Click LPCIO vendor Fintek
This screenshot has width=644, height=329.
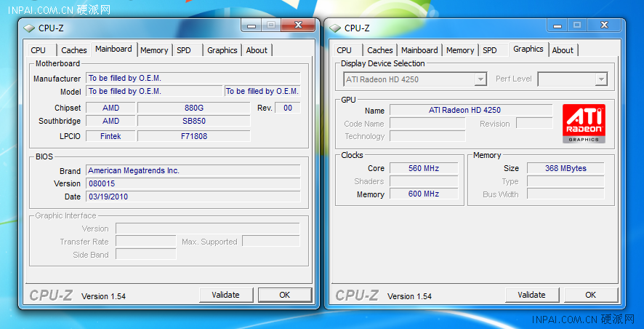110,136
